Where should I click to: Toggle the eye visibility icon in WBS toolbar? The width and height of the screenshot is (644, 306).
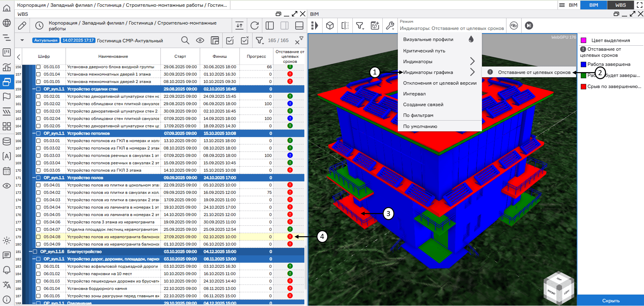coord(200,41)
